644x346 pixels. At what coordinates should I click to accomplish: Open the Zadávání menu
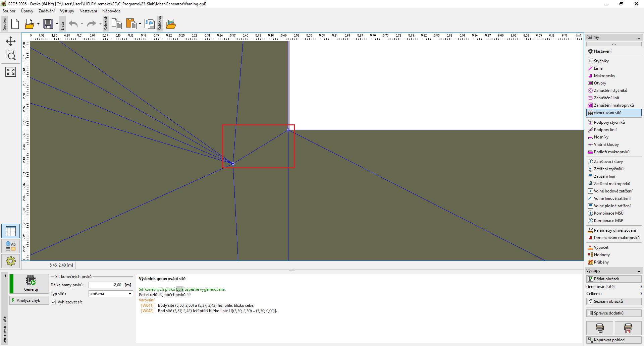coord(46,11)
